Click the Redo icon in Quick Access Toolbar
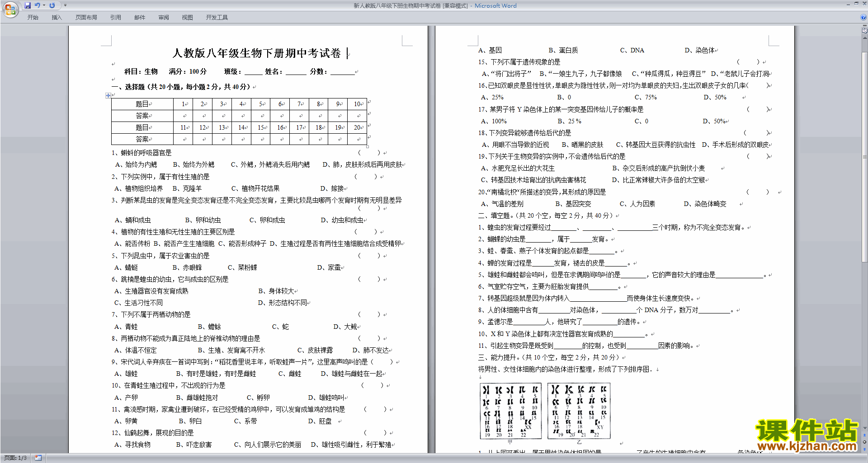Image resolution: width=868 pixels, height=463 pixels. pyautogui.click(x=52, y=5)
